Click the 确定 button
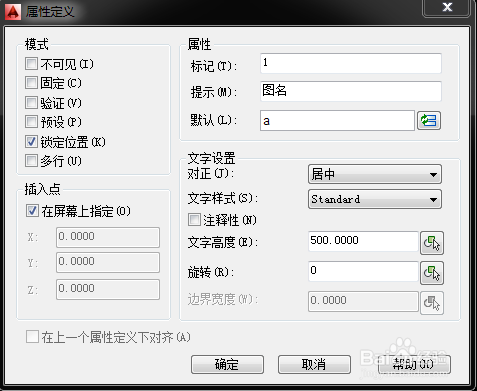 click(x=227, y=364)
